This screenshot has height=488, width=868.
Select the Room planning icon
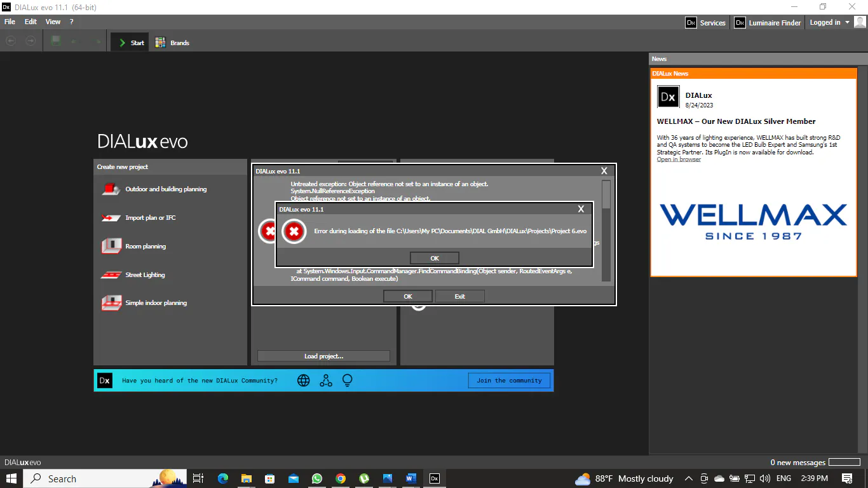[111, 246]
